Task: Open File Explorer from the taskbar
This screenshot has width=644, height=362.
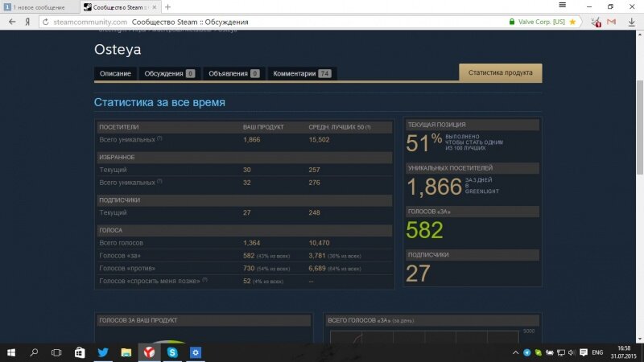Action: [x=126, y=352]
